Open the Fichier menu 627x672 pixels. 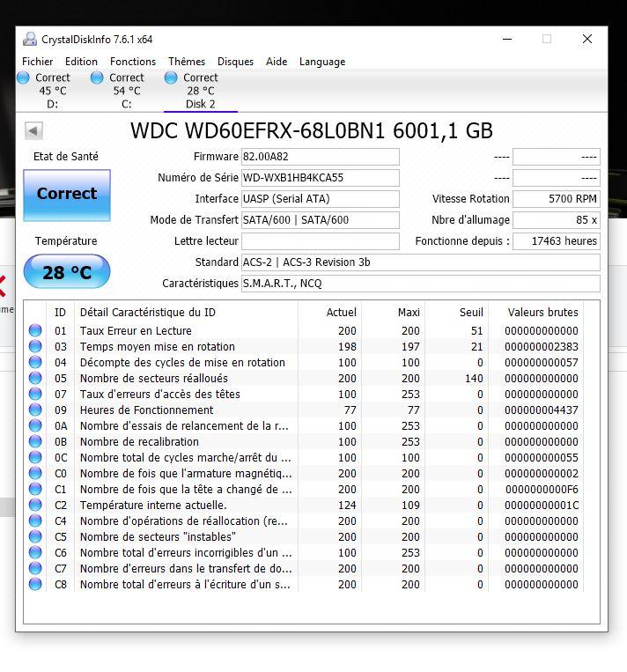click(38, 62)
